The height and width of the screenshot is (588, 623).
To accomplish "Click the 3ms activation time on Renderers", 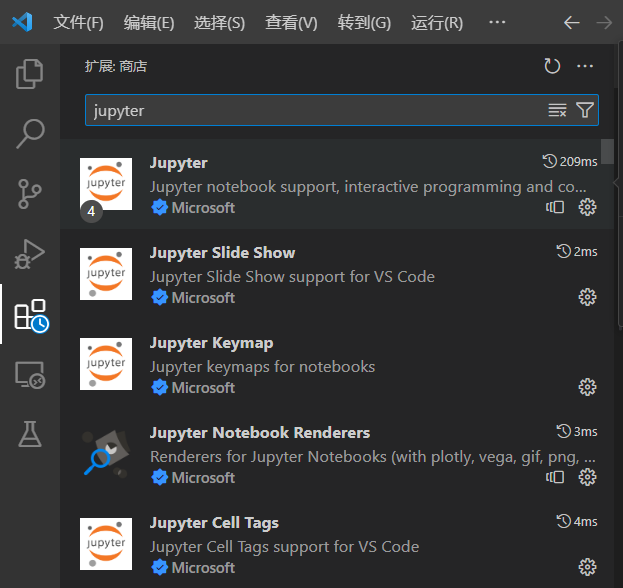I will (577, 431).
